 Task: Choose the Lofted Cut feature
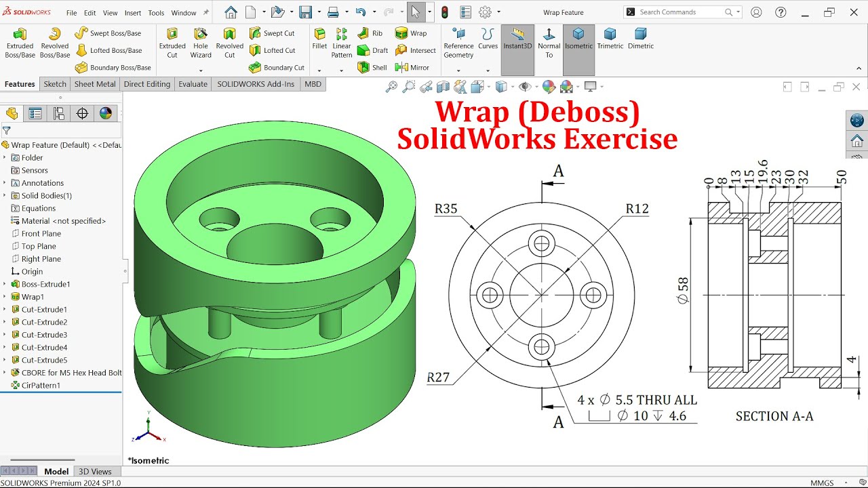[x=273, y=50]
